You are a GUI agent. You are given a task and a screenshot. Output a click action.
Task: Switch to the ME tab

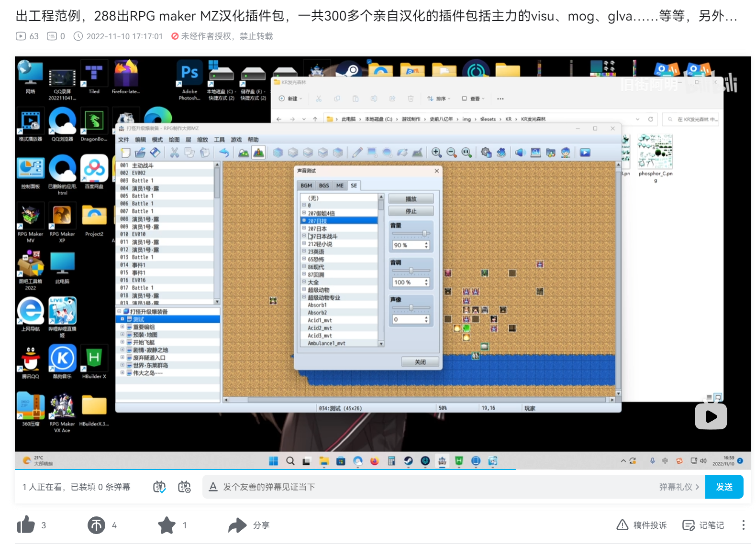coord(340,186)
